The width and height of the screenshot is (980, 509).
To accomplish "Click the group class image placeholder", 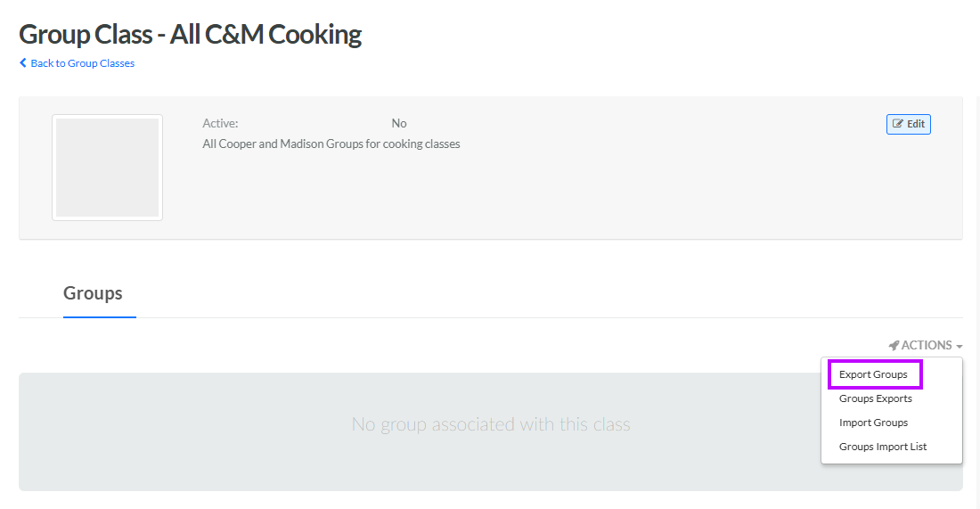I will coord(107,168).
